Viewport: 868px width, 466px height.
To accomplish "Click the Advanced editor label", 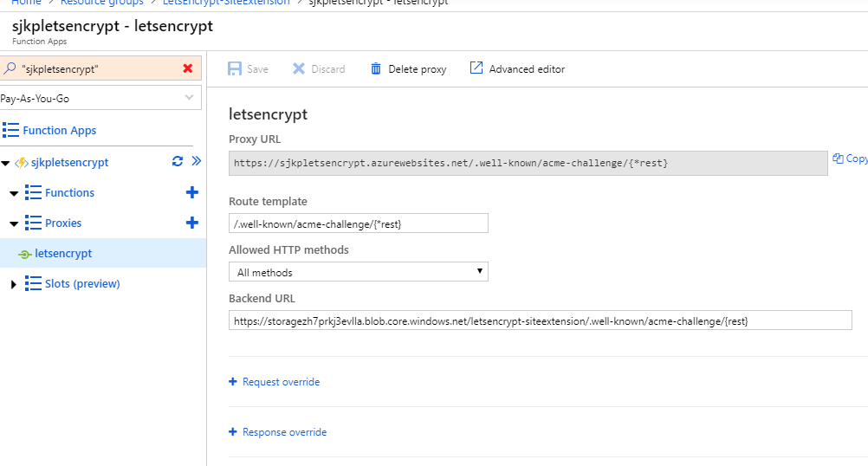I will pyautogui.click(x=527, y=69).
